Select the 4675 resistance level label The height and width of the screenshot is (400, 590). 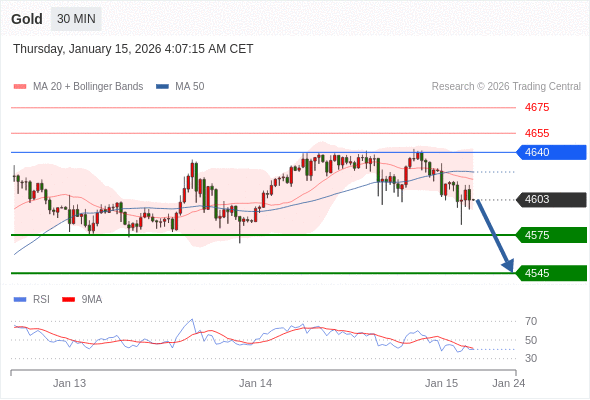(x=537, y=108)
